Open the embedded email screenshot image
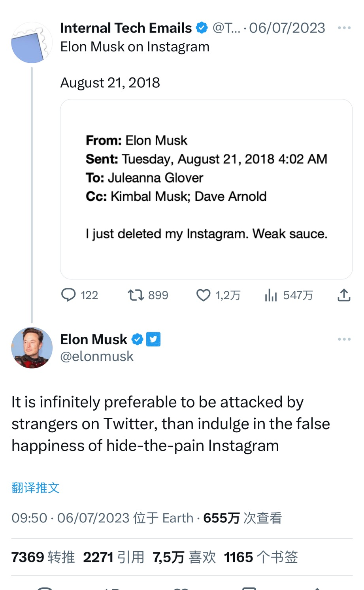 coord(206,189)
